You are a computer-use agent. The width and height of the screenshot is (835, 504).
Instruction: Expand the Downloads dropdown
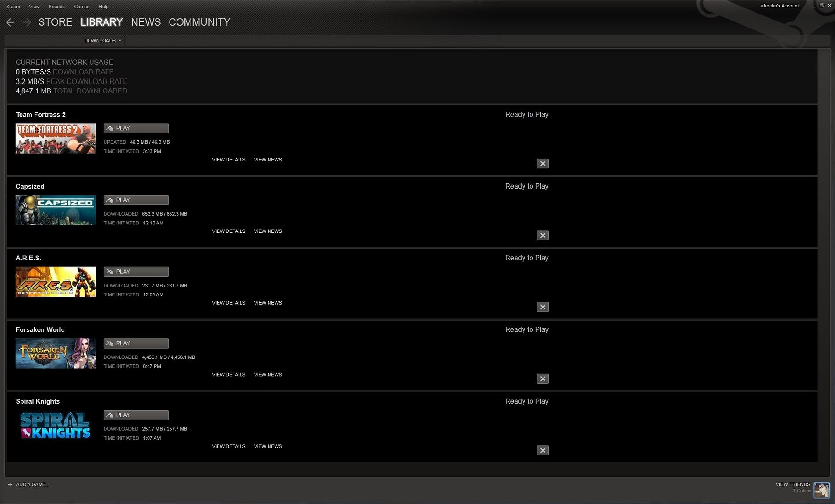103,41
